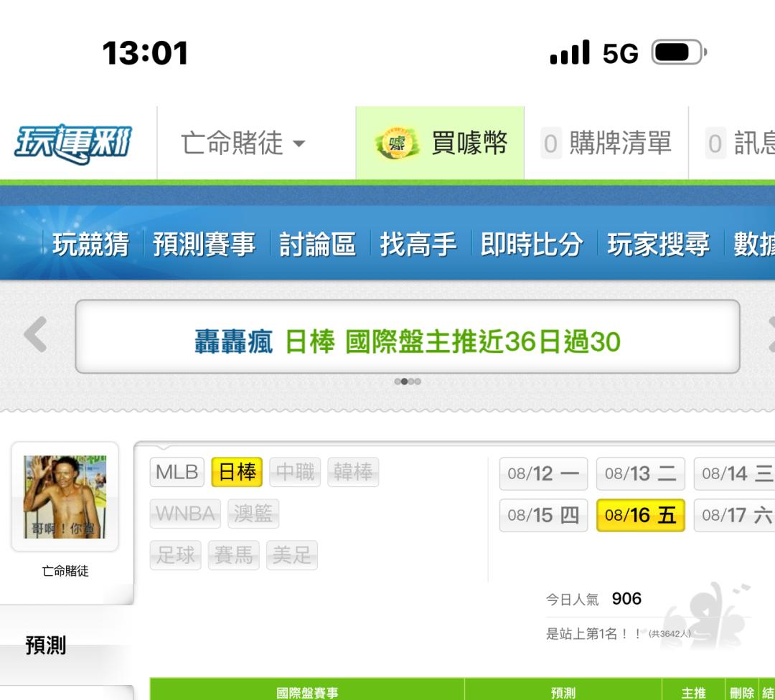Click the 亡命賭徒 profile avatar thumbnail
The width and height of the screenshot is (775, 700).
[x=65, y=497]
